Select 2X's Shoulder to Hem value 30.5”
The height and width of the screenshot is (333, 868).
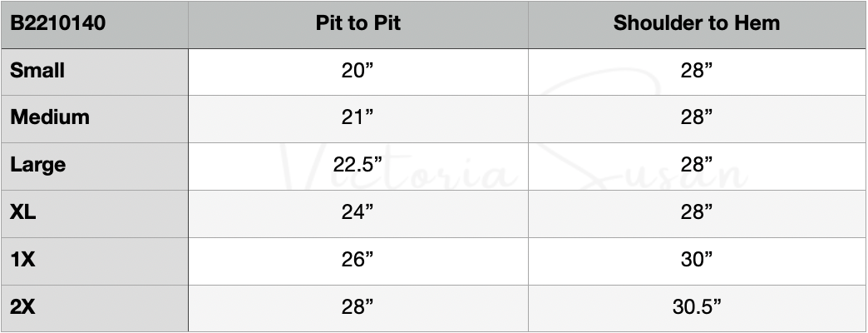point(697,307)
